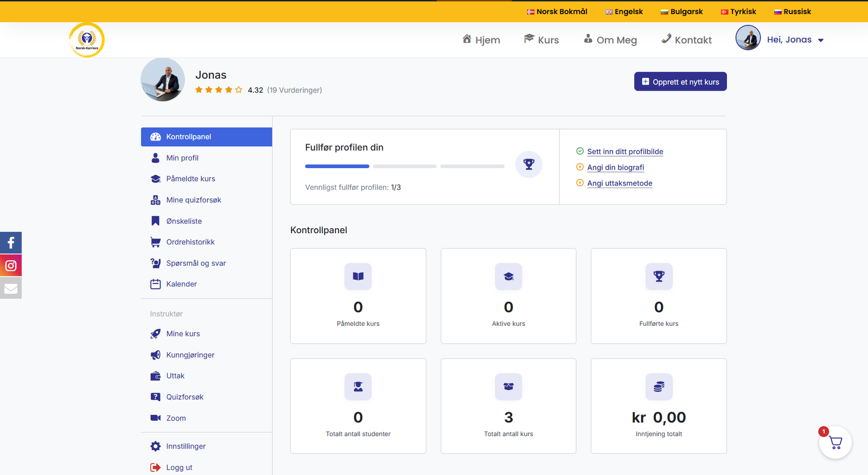868x475 pixels.
Task: Click the book icon above Påmeldte kurs
Action: 358,277
